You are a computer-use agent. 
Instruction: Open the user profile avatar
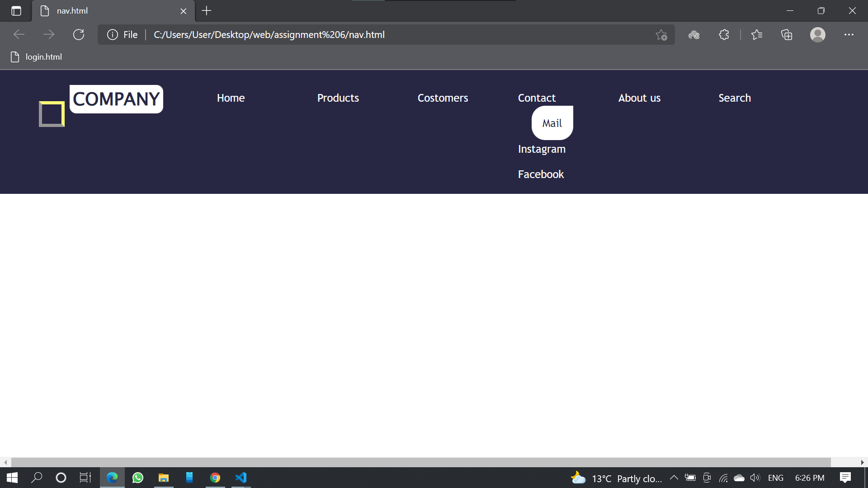click(x=818, y=34)
